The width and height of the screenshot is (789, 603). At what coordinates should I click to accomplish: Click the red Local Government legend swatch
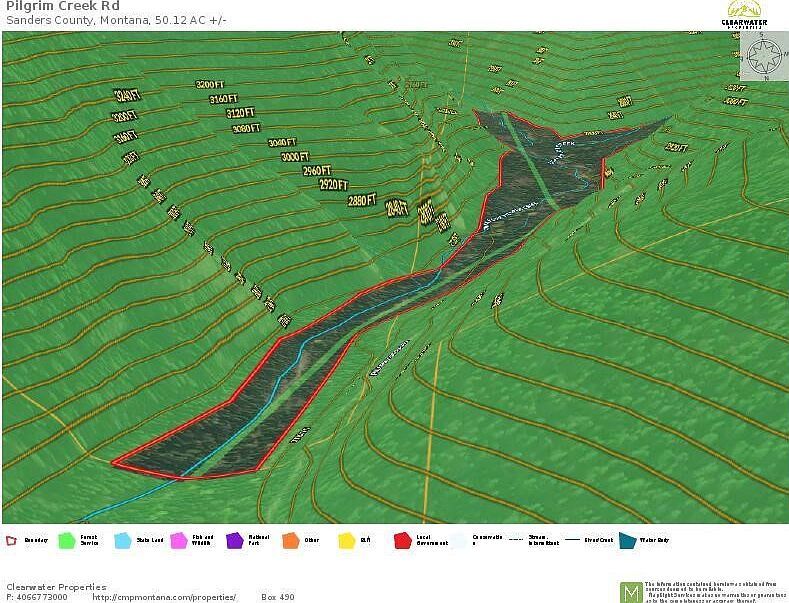(403, 541)
